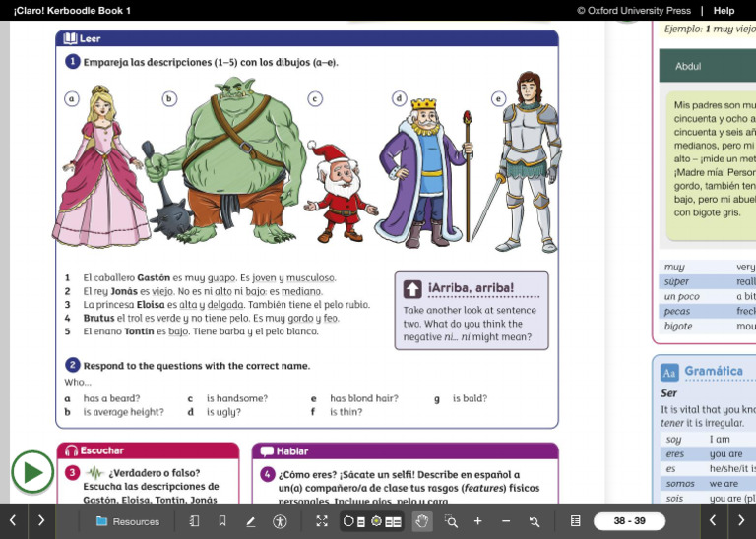Select the pencil annotation tool
756x539 pixels.
(250, 521)
